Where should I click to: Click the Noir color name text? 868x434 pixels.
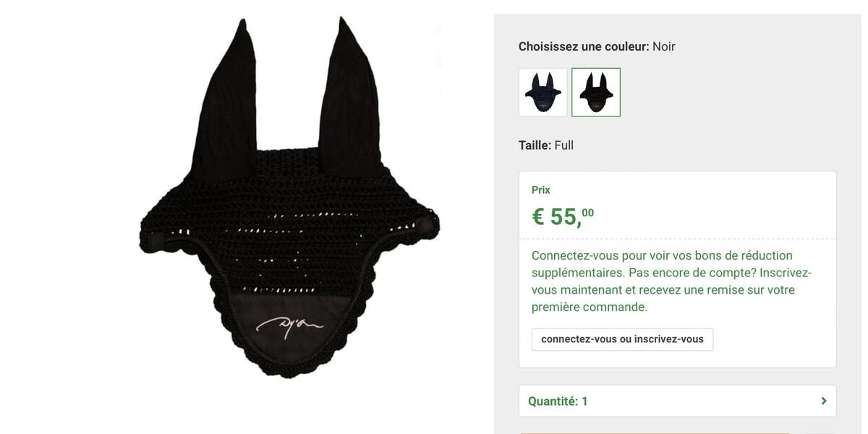664,46
